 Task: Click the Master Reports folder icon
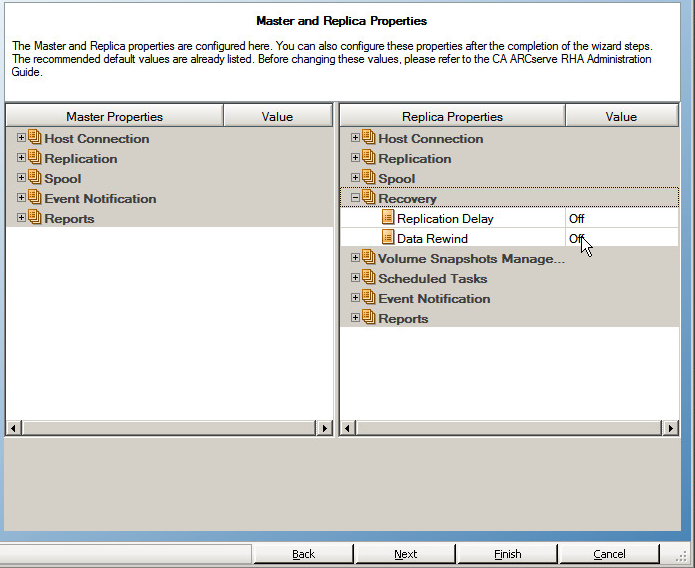(35, 218)
